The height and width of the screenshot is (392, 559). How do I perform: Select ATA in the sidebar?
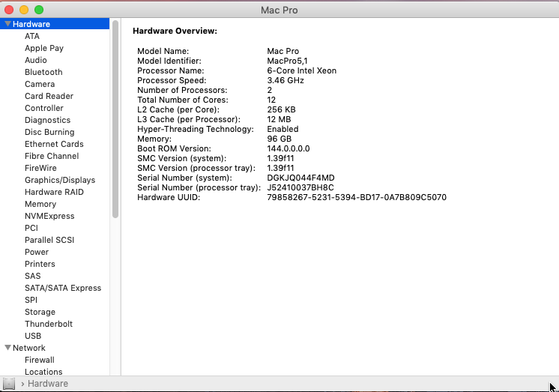[32, 36]
